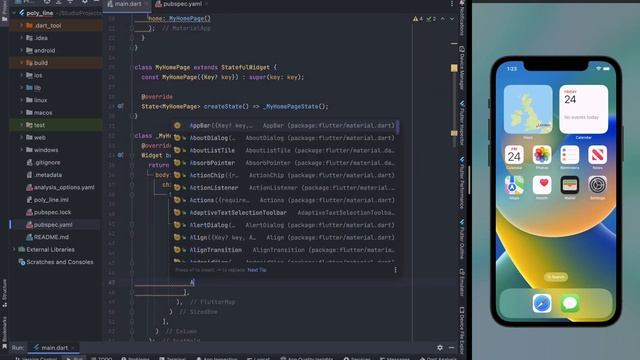The height and width of the screenshot is (360, 640).
Task: Expand the lib folder
Action: (x=21, y=88)
